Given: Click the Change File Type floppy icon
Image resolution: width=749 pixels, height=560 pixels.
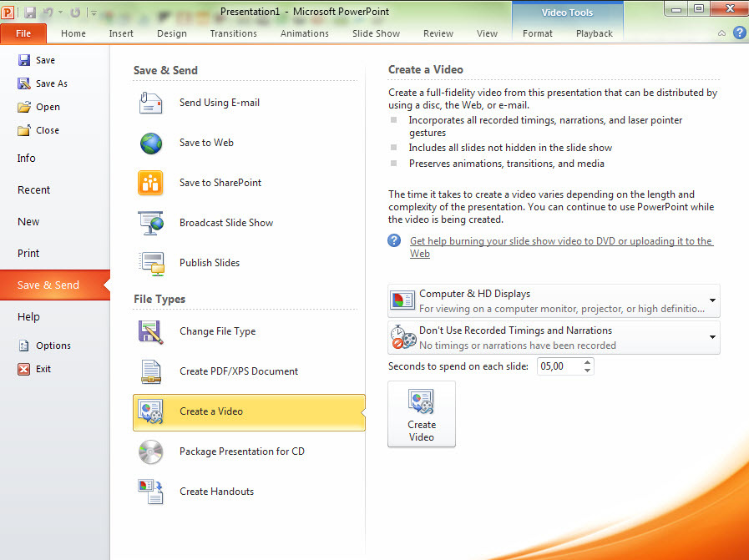Looking at the screenshot, I should (x=150, y=332).
